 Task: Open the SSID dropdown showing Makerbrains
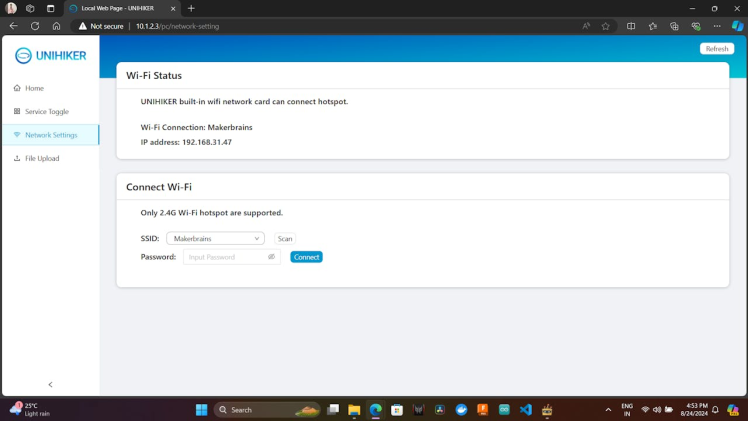(215, 238)
